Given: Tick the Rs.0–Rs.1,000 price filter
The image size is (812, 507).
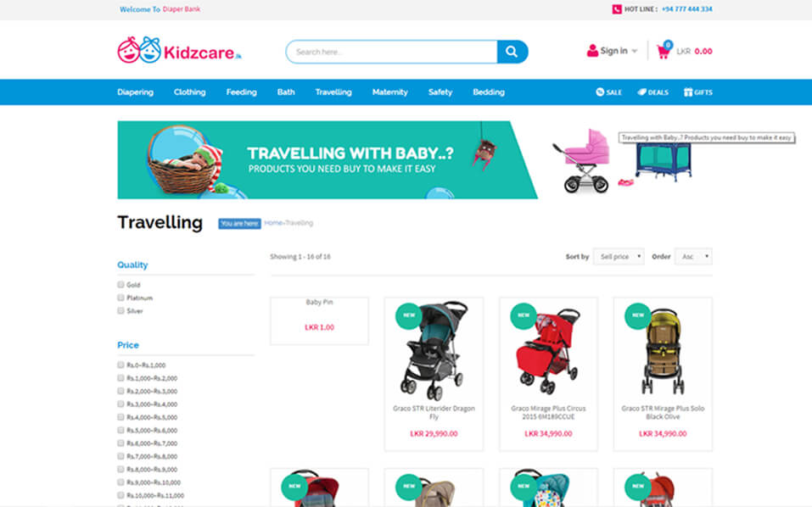Looking at the screenshot, I should (120, 365).
